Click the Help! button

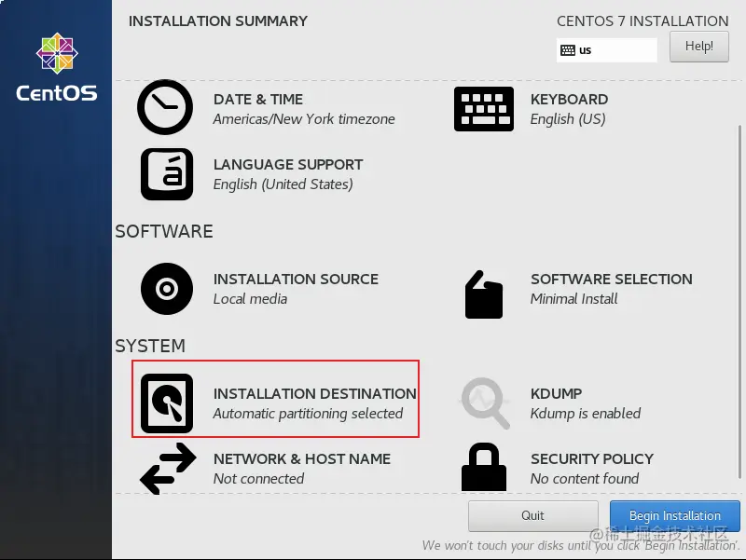pos(698,47)
